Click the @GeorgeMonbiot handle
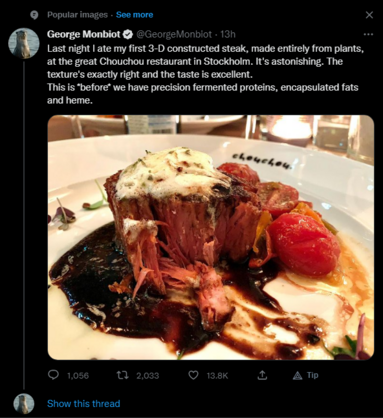 click(174, 34)
